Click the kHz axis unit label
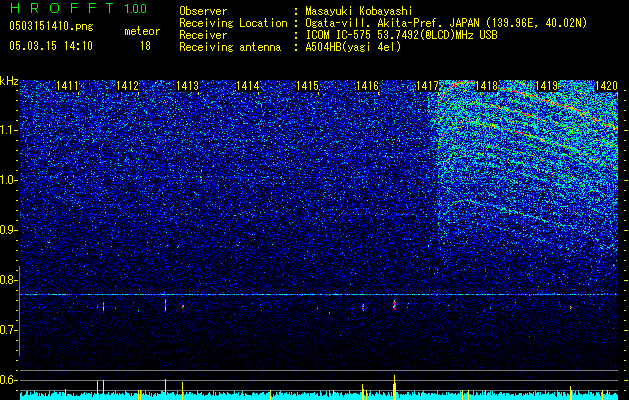 (9, 81)
